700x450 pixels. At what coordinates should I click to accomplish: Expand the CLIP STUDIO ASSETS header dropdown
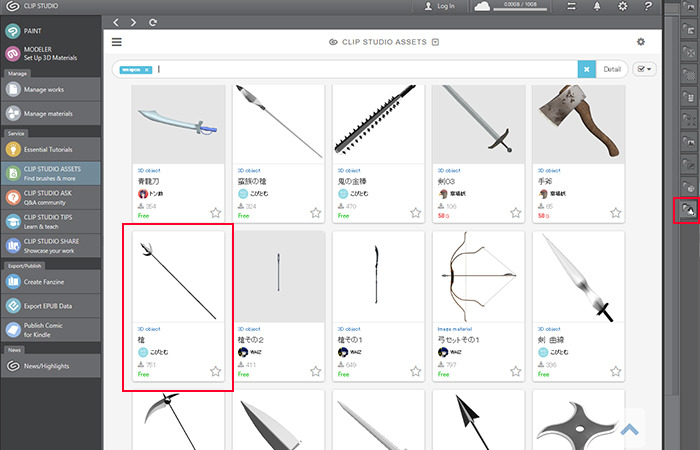(436, 42)
